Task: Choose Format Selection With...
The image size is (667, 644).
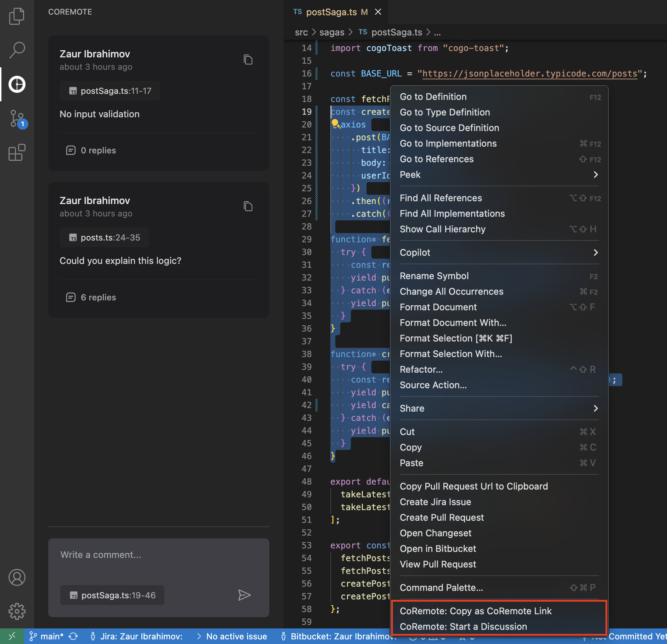Action: point(499,354)
